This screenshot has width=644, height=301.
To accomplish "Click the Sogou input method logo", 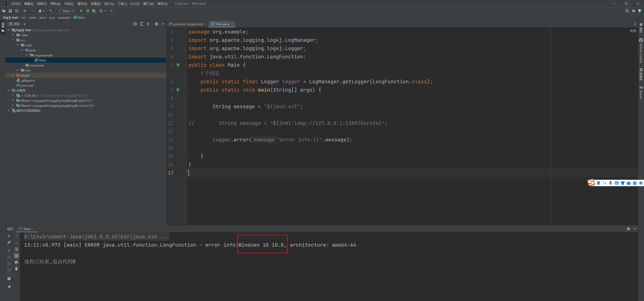I will (x=591, y=183).
